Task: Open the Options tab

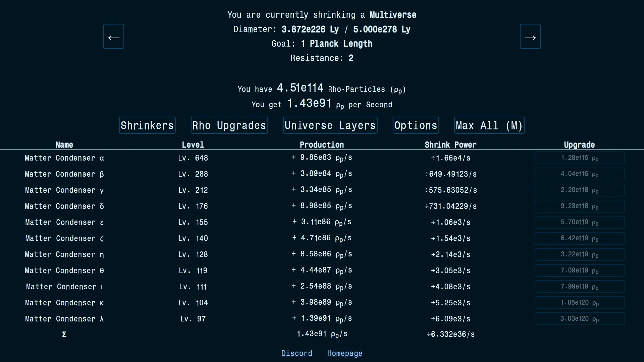Action: click(416, 125)
